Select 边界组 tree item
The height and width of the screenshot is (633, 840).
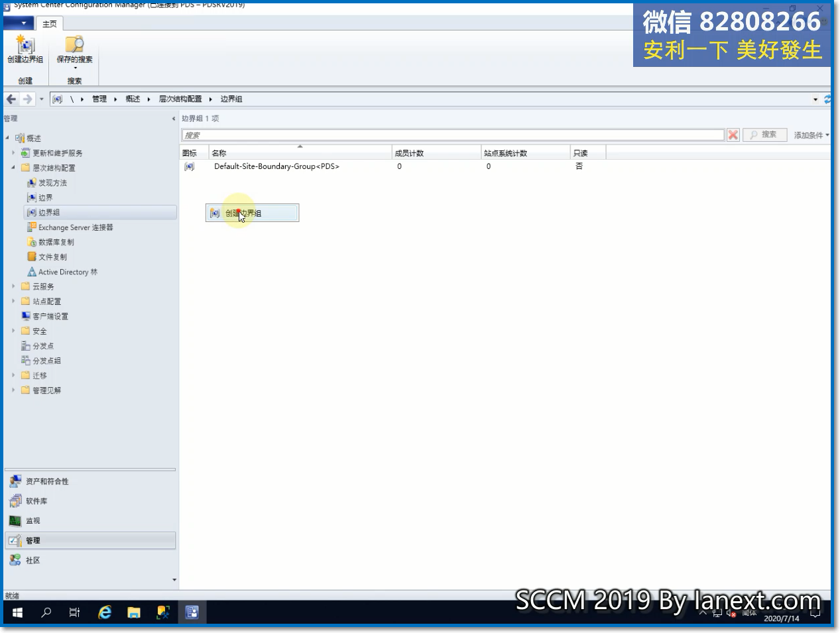100,212
